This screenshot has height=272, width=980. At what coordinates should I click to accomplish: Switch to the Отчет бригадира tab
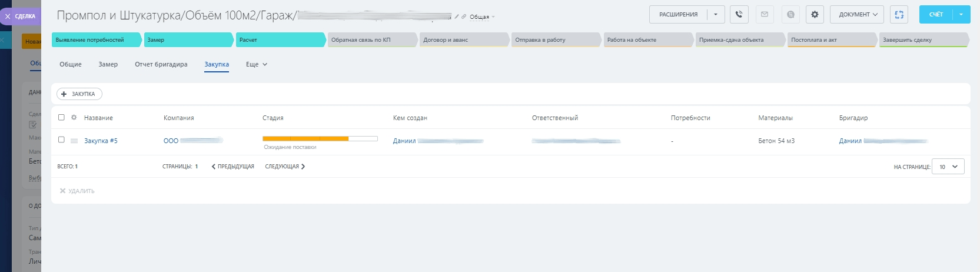(161, 64)
